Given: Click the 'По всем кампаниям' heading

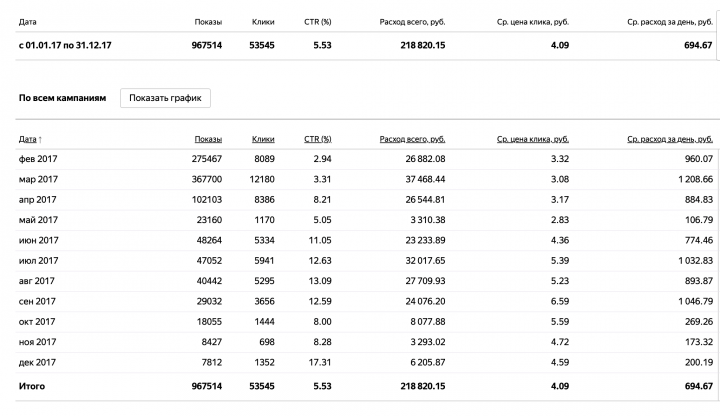Looking at the screenshot, I should pos(62,98).
